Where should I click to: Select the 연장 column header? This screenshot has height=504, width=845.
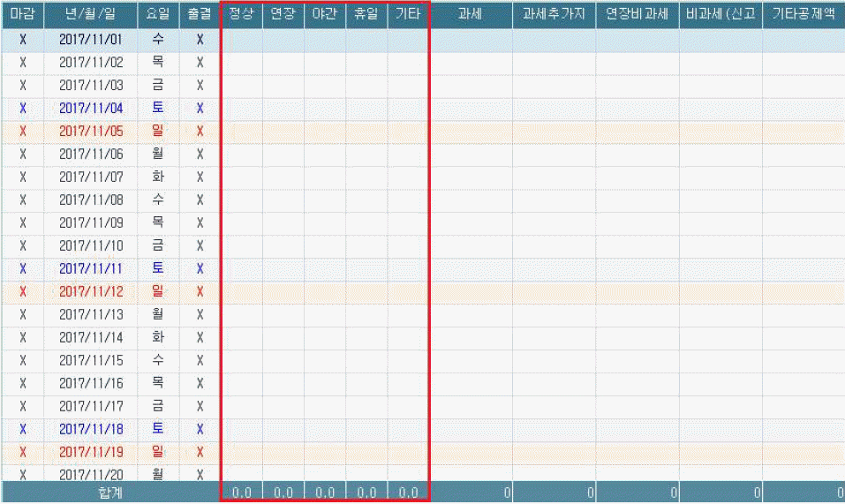(x=283, y=15)
